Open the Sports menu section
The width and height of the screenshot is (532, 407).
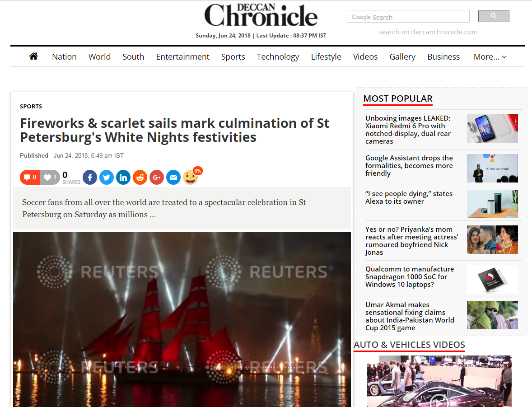(x=233, y=56)
